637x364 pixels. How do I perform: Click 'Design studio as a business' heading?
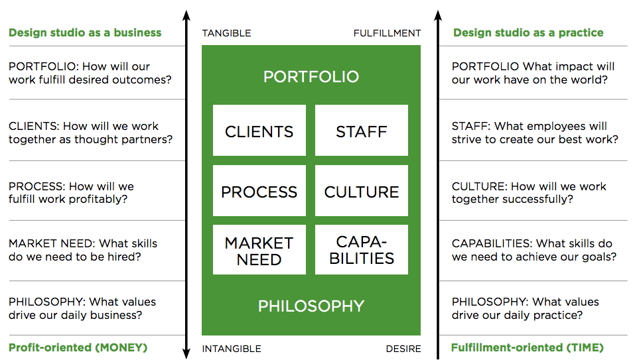tap(85, 32)
